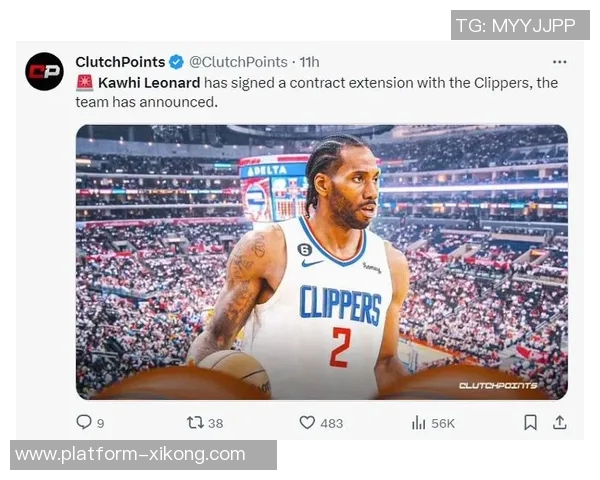Click the share upload icon
The width and height of the screenshot is (600, 480).
pyautogui.click(x=559, y=422)
